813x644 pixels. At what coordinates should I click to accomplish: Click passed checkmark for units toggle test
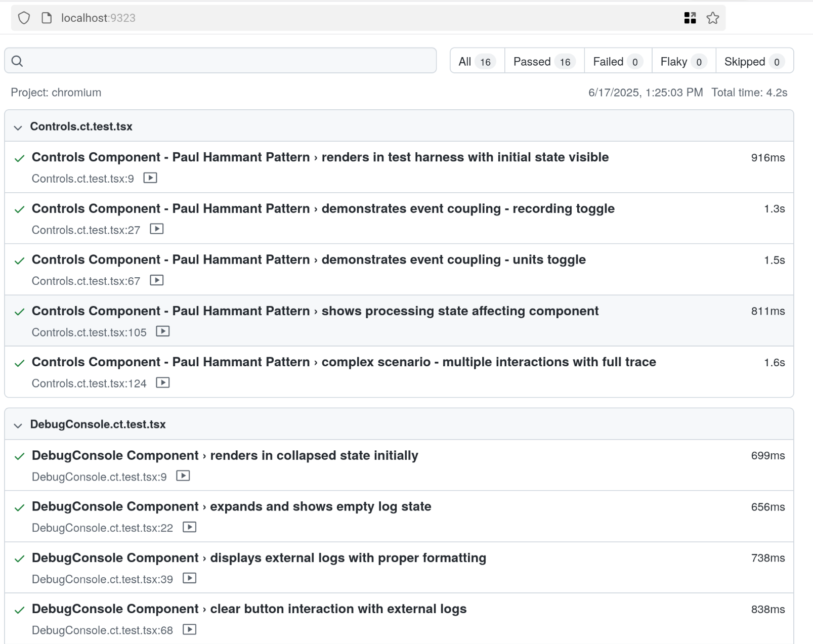pyautogui.click(x=20, y=261)
